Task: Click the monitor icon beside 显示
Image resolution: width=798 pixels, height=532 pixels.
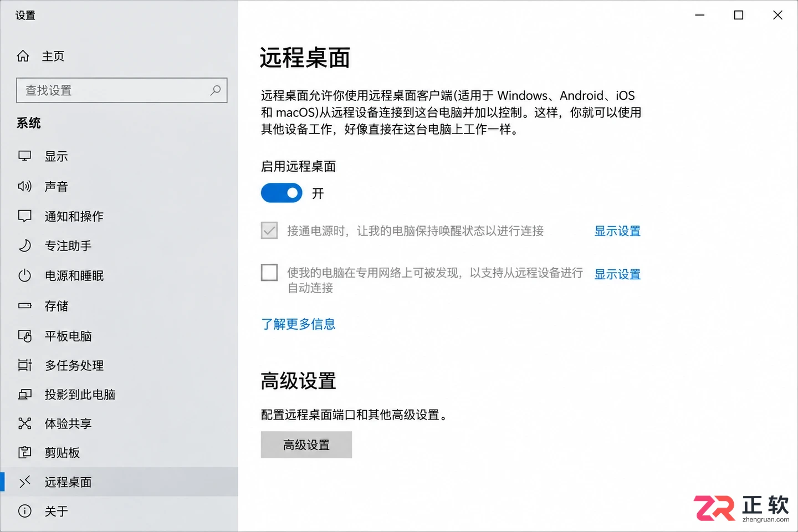Action: click(x=25, y=156)
